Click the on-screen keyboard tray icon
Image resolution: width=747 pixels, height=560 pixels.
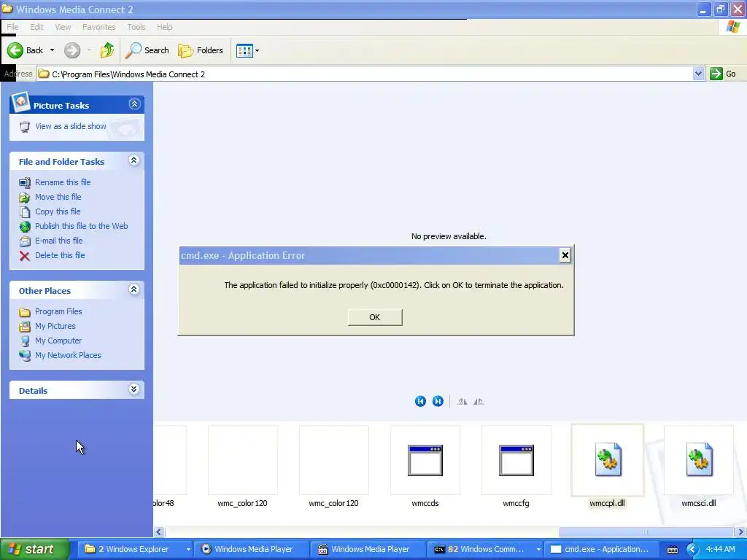click(x=672, y=550)
